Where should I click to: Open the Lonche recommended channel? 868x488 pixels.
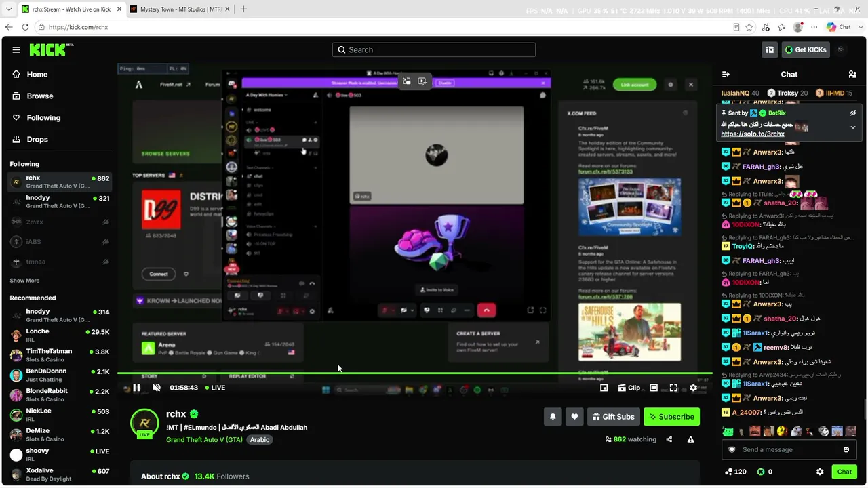[60, 335]
